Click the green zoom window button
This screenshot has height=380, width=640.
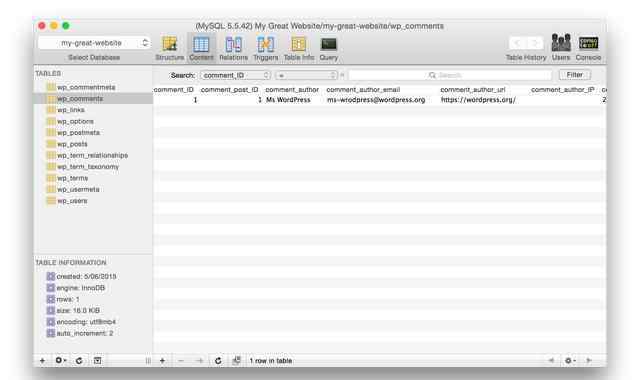(66, 26)
